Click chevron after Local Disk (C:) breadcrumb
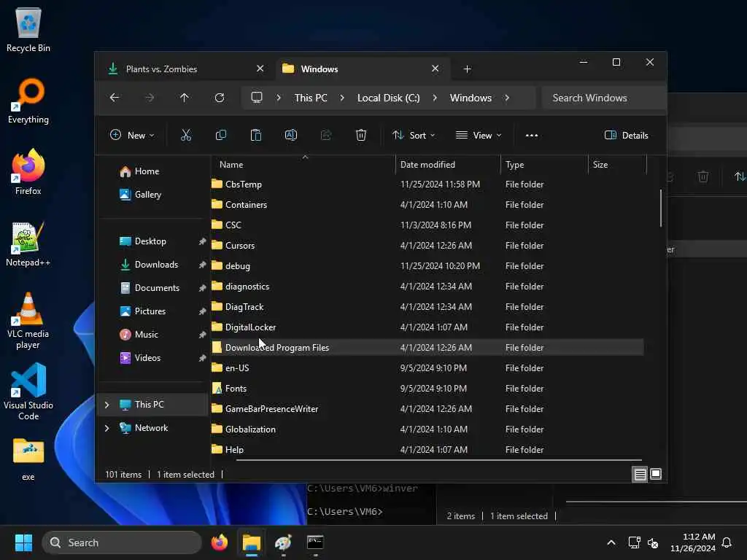The width and height of the screenshot is (747, 560). (x=435, y=98)
